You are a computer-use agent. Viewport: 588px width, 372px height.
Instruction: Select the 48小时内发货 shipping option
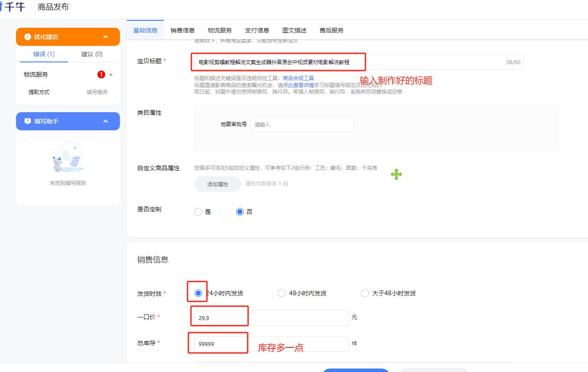pos(281,293)
